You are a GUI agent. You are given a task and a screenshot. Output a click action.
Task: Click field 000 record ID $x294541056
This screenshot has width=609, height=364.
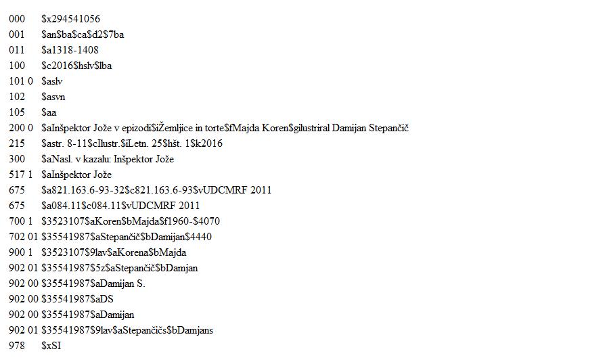point(70,19)
